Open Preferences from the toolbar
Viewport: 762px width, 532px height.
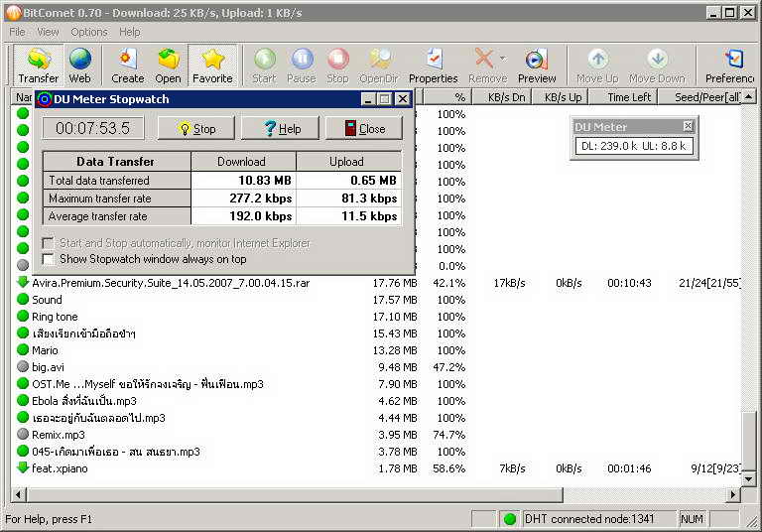tap(730, 66)
